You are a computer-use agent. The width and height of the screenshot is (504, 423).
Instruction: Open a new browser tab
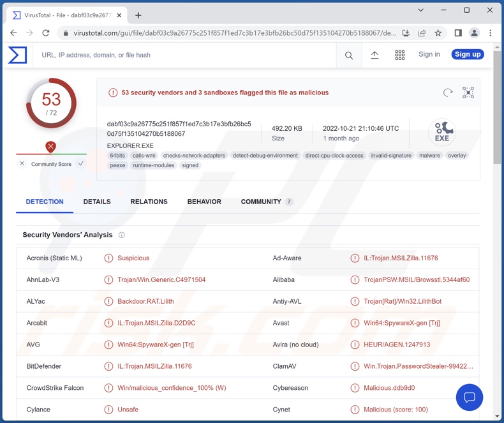pos(138,15)
